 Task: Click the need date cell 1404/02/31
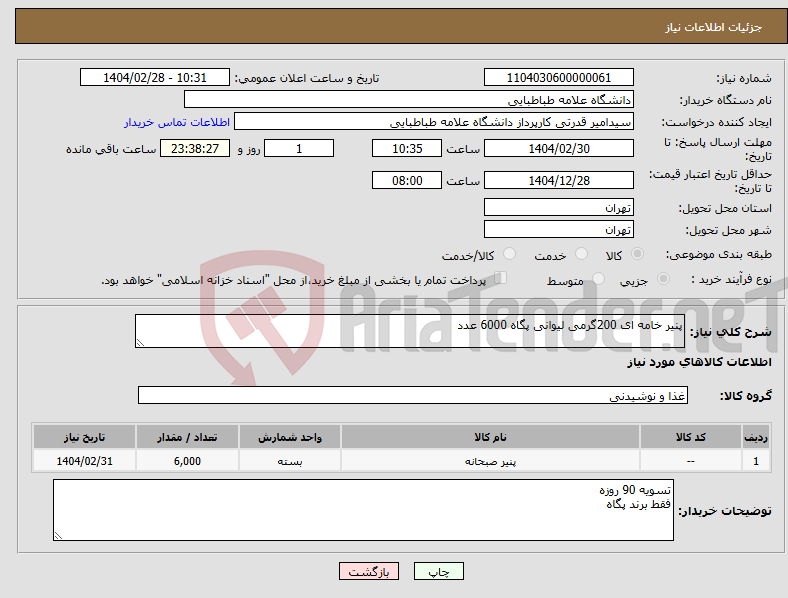click(x=84, y=461)
